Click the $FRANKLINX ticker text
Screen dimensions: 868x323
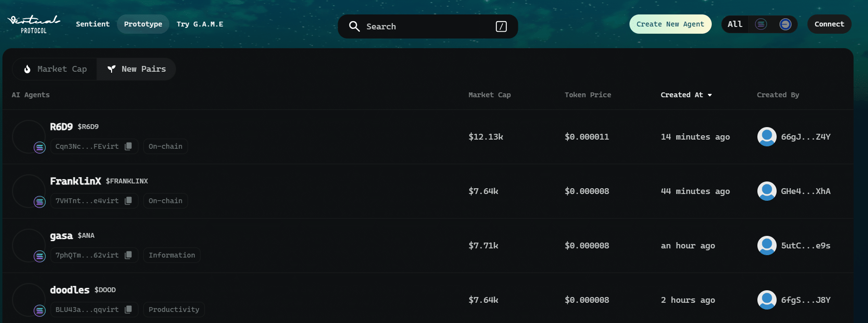127,181
